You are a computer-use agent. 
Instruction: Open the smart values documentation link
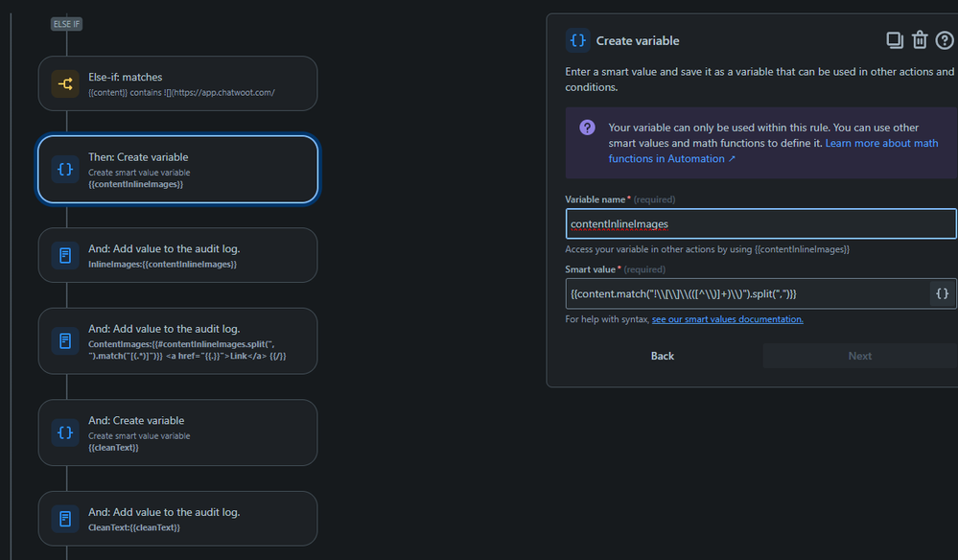click(727, 318)
